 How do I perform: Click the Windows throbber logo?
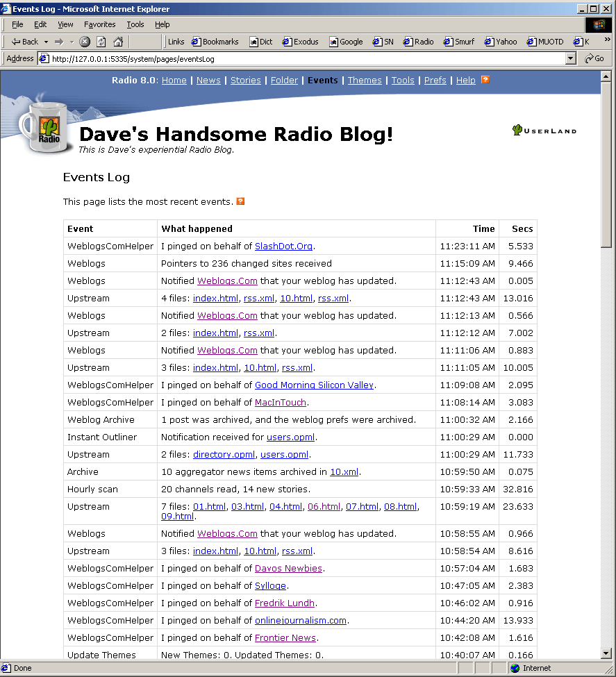pos(599,24)
